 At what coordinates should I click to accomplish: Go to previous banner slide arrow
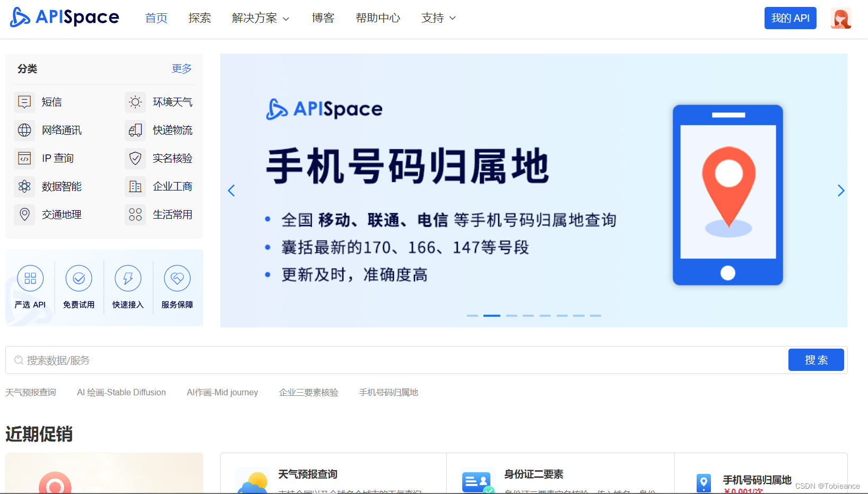pos(231,190)
